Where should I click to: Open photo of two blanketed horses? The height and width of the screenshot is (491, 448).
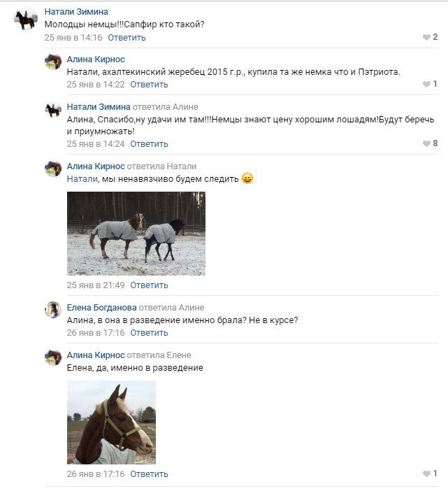click(x=136, y=234)
